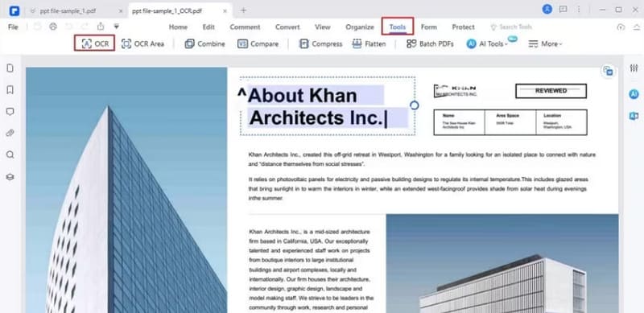Open the Combine PDFs tool
This screenshot has height=313, width=644.
click(x=204, y=44)
